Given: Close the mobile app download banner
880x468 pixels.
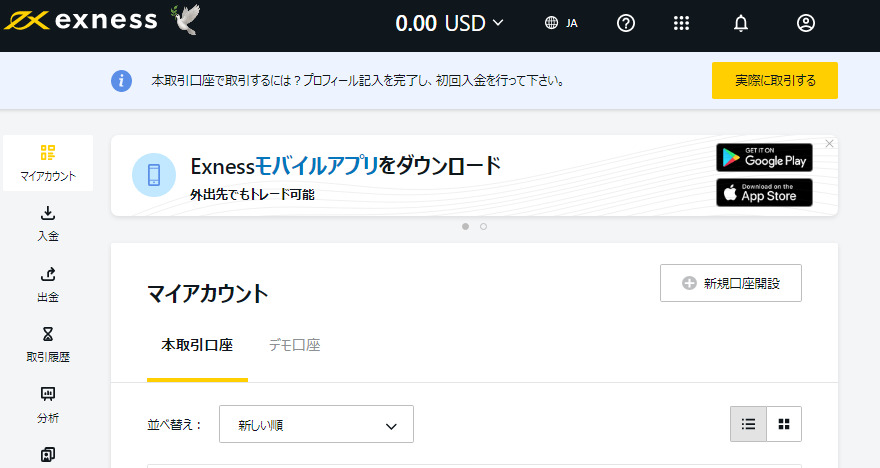Looking at the screenshot, I should 829,144.
